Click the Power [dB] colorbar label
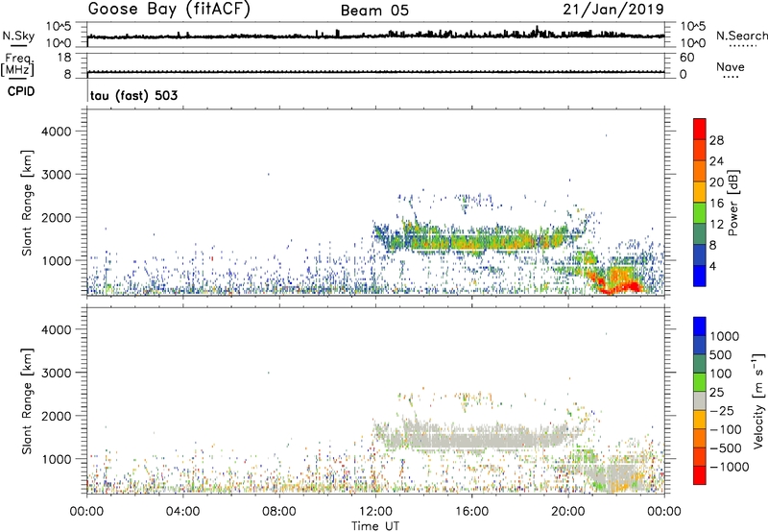 [732, 203]
